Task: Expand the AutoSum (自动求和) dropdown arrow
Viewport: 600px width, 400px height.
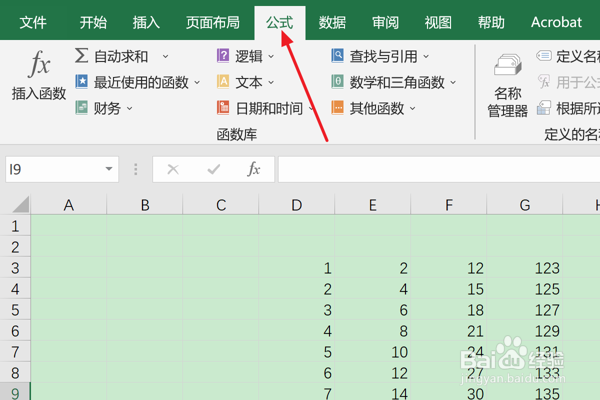Action: click(x=165, y=56)
